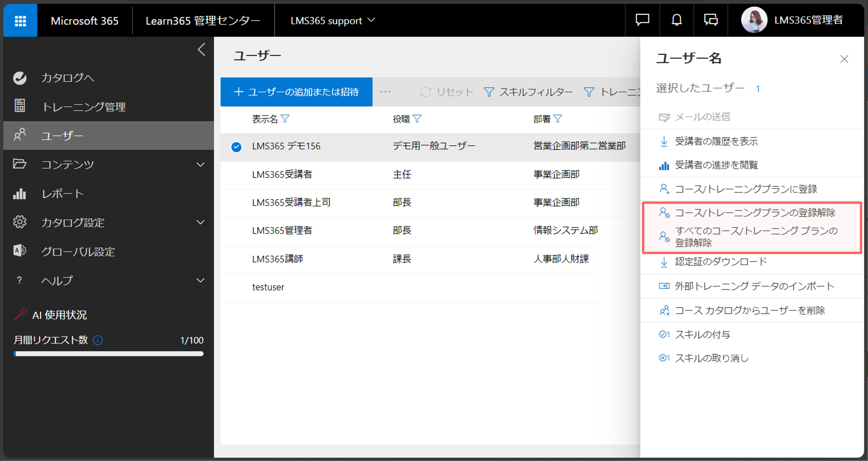Select the LMS365受講者 row
The image size is (868, 461).
(430, 175)
